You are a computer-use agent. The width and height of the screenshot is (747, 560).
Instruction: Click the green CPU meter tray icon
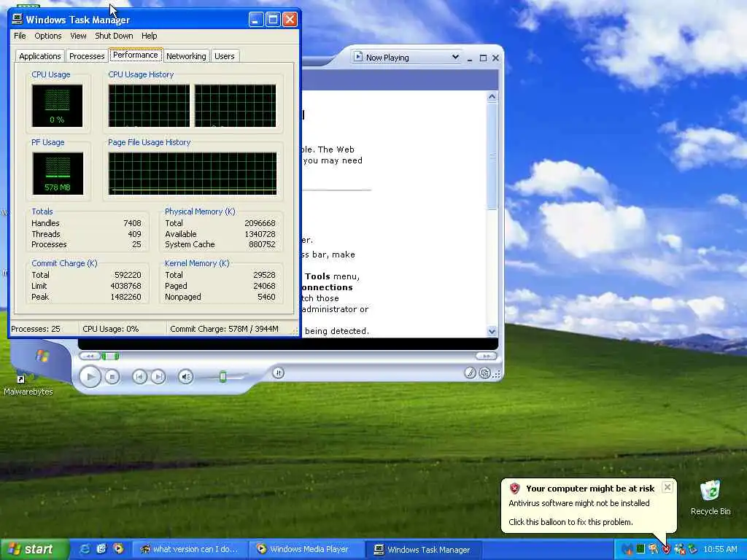tap(640, 549)
